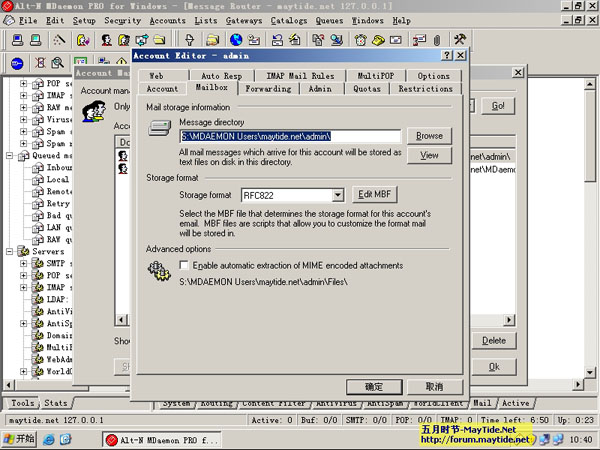Click the mail storage drive icon
Screen dimensions: 600x450
click(160, 128)
